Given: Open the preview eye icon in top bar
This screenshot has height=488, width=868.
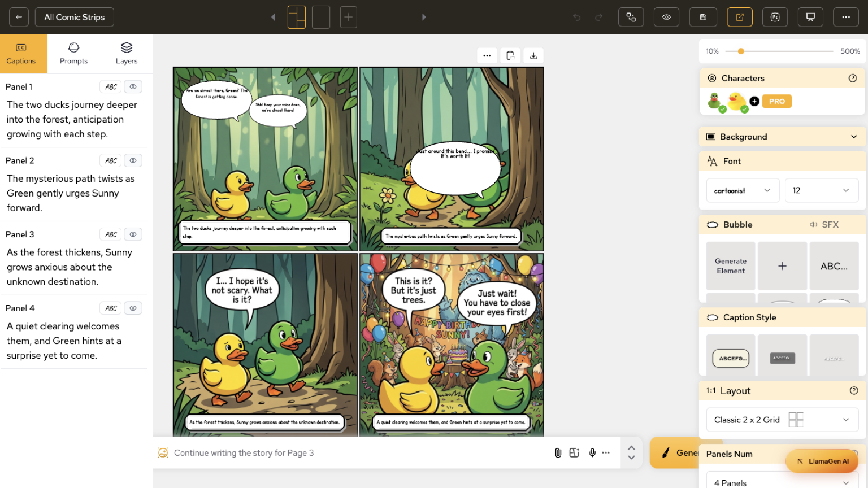Looking at the screenshot, I should pos(667,17).
